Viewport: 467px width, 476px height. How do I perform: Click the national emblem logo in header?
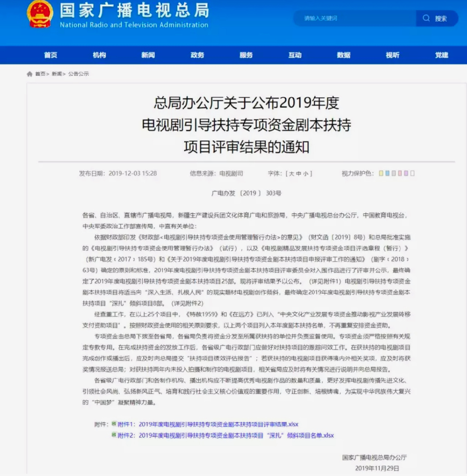[x=40, y=15]
